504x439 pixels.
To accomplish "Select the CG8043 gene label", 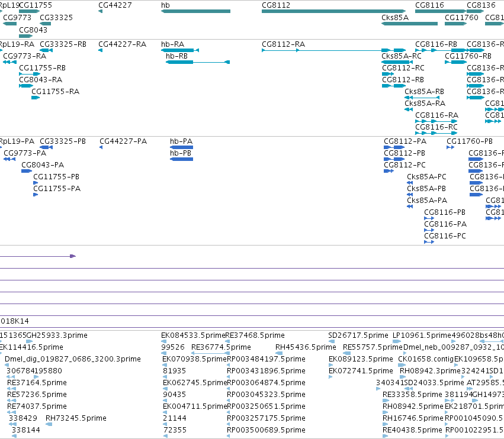I will (33, 30).
